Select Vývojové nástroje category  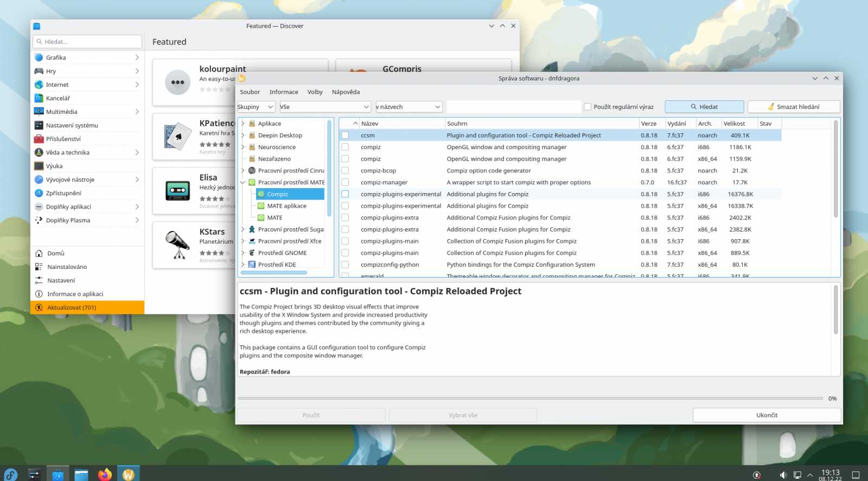point(87,179)
